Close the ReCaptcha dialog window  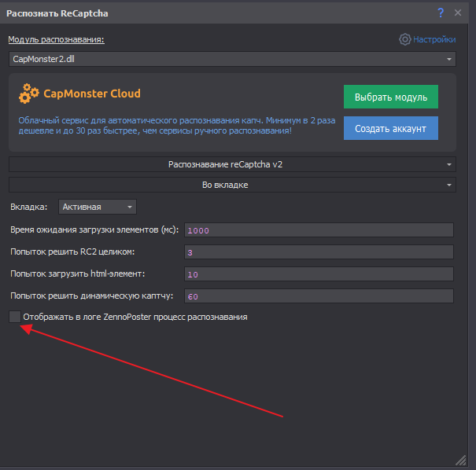click(x=458, y=13)
